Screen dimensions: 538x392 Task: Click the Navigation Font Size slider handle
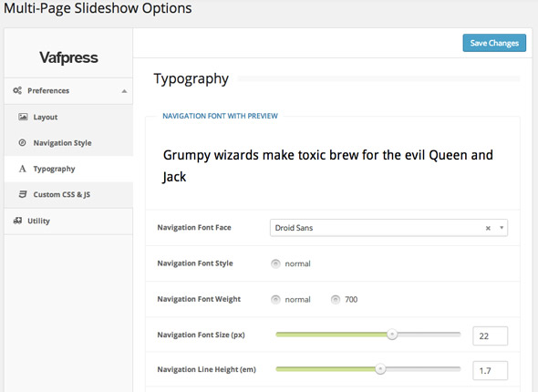pyautogui.click(x=392, y=334)
